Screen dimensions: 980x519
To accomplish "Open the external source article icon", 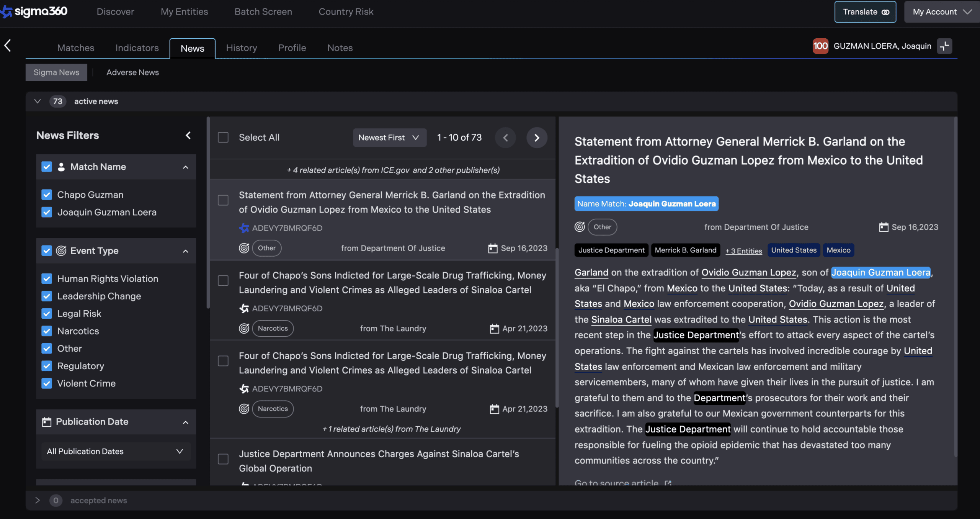I will coord(668,483).
